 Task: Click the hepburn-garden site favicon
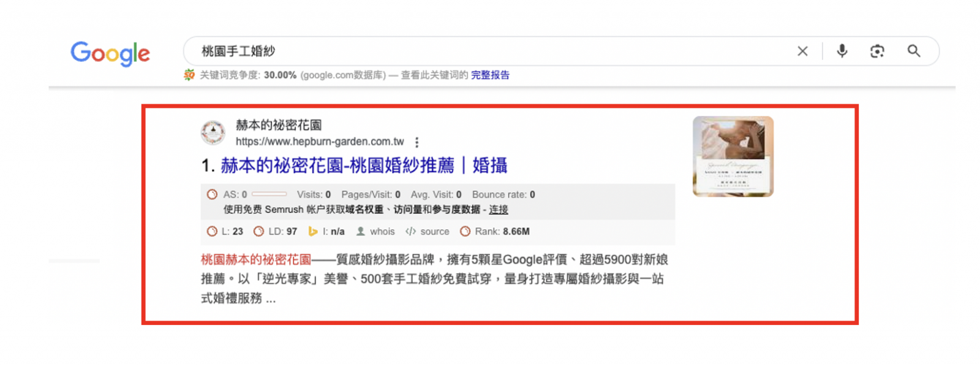click(213, 132)
